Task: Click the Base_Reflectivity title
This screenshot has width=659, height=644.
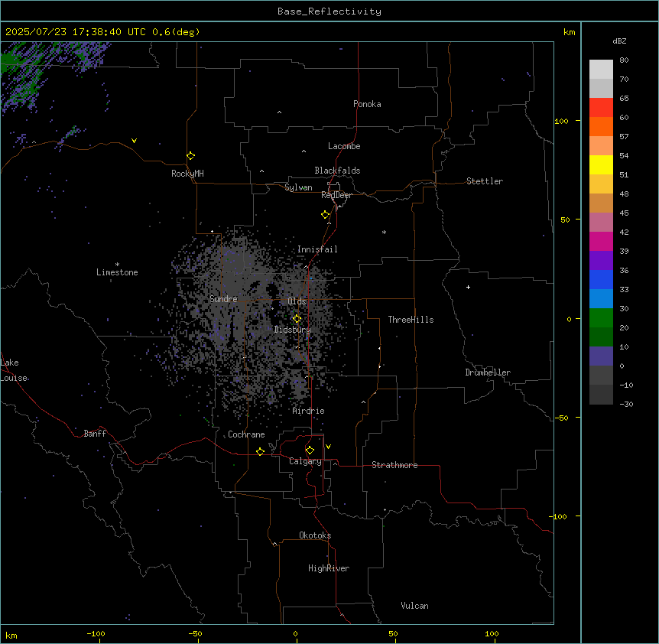Action: pos(329,11)
